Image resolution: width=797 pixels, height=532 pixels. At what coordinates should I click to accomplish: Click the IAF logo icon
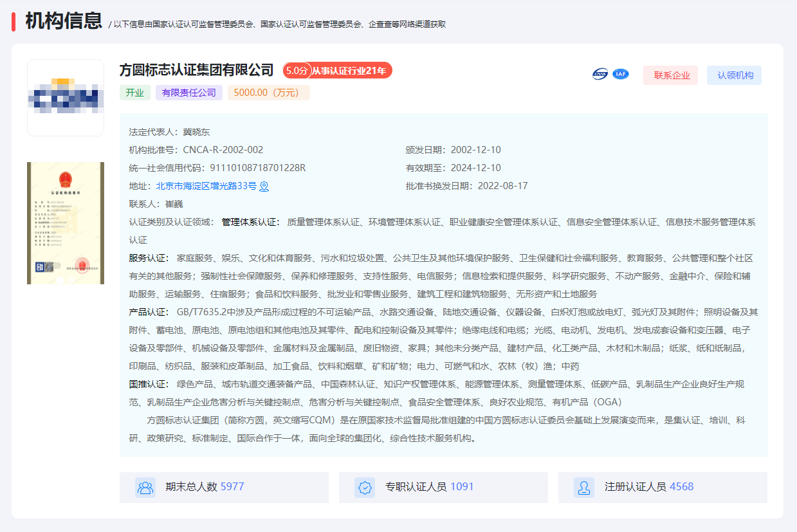pyautogui.click(x=621, y=74)
